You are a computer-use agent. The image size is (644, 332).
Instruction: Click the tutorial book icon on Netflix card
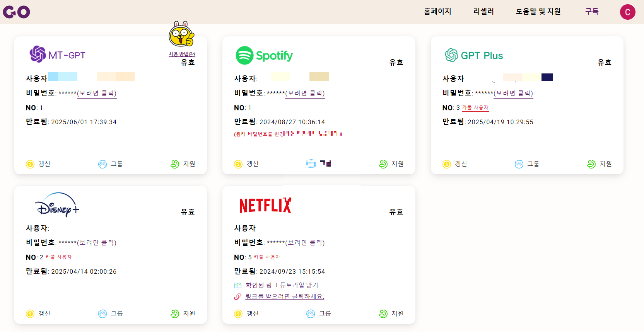click(x=238, y=286)
